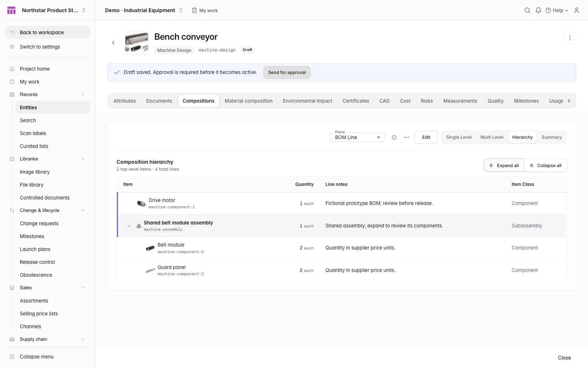Click Back to workspace
This screenshot has height=368, width=588.
coord(47,32)
